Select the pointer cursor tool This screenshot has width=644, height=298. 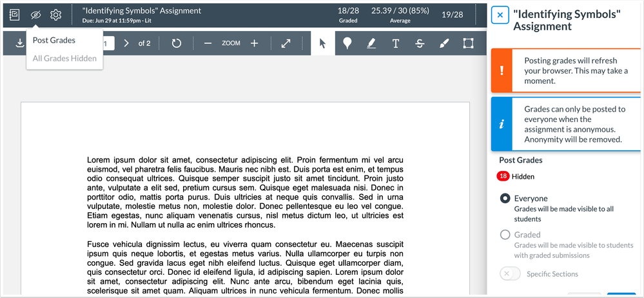[x=323, y=43]
